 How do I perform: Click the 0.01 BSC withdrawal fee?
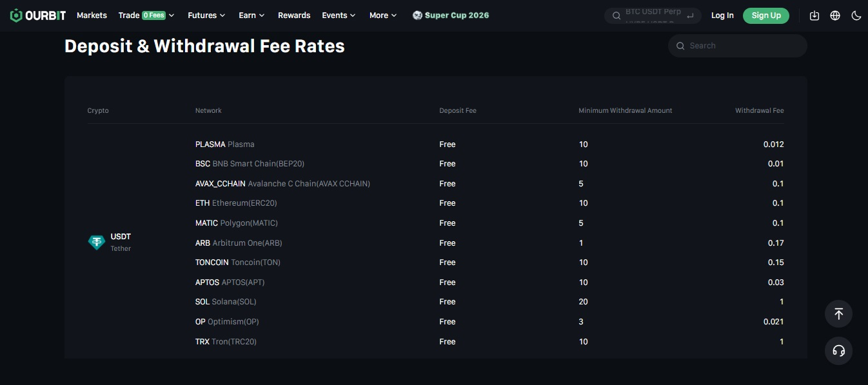click(x=776, y=164)
